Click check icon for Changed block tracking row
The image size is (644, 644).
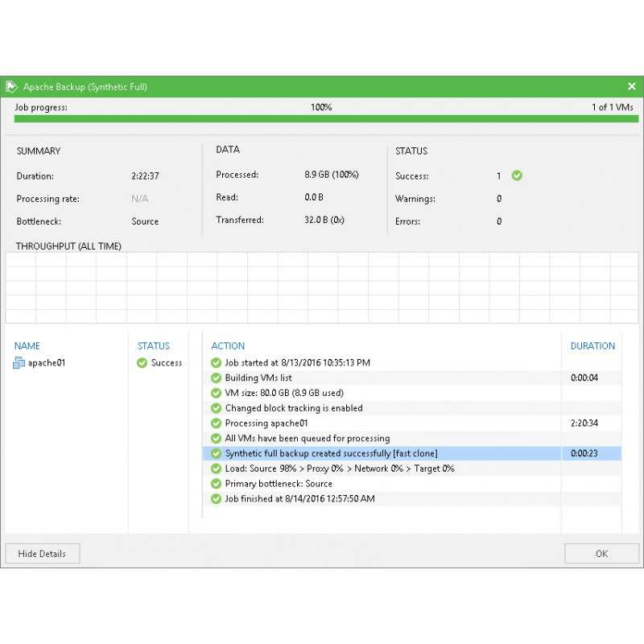click(x=216, y=408)
